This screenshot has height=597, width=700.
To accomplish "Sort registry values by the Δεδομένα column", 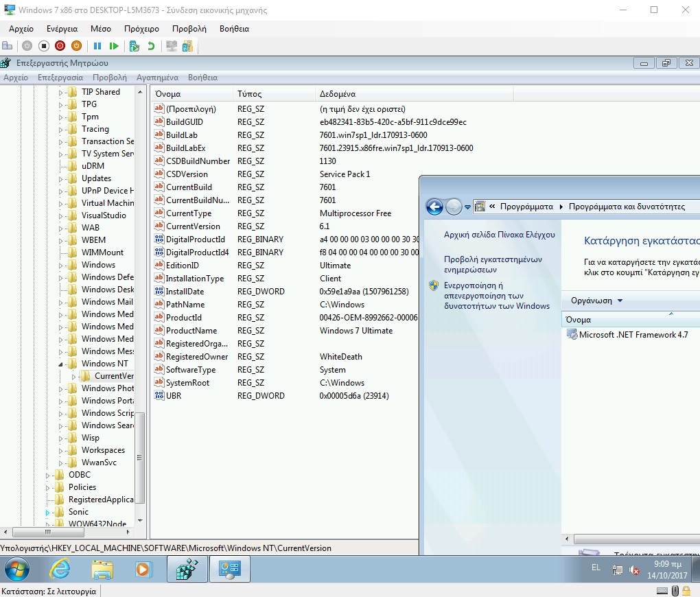I will point(415,94).
